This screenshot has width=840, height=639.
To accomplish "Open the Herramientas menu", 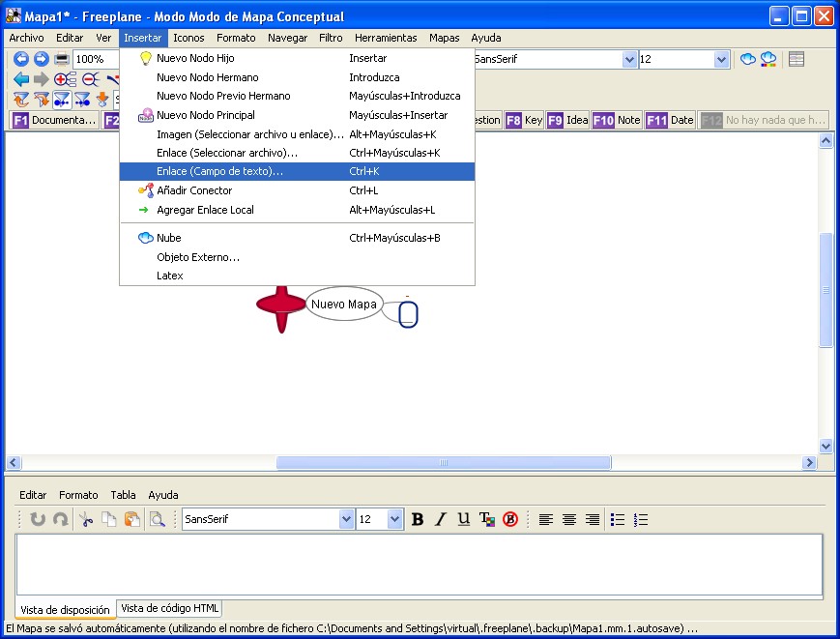I will 386,38.
